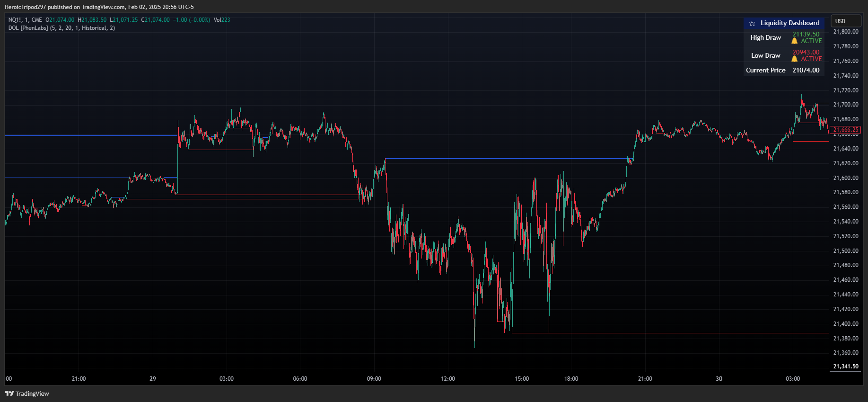This screenshot has height=402, width=868.
Task: Click the Liquidity Dashboard sparkle icon
Action: click(752, 23)
